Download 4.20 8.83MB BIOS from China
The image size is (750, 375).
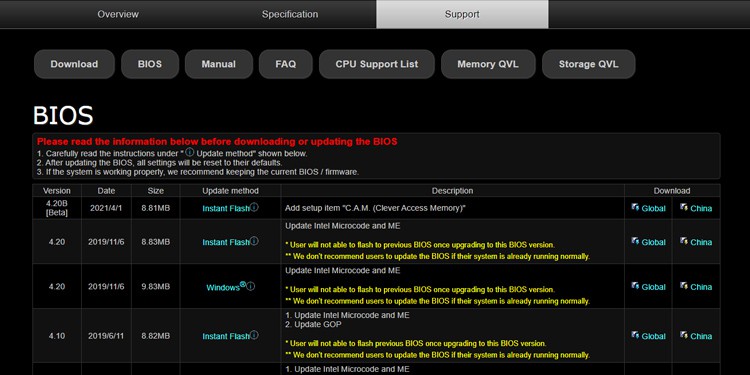[701, 242]
